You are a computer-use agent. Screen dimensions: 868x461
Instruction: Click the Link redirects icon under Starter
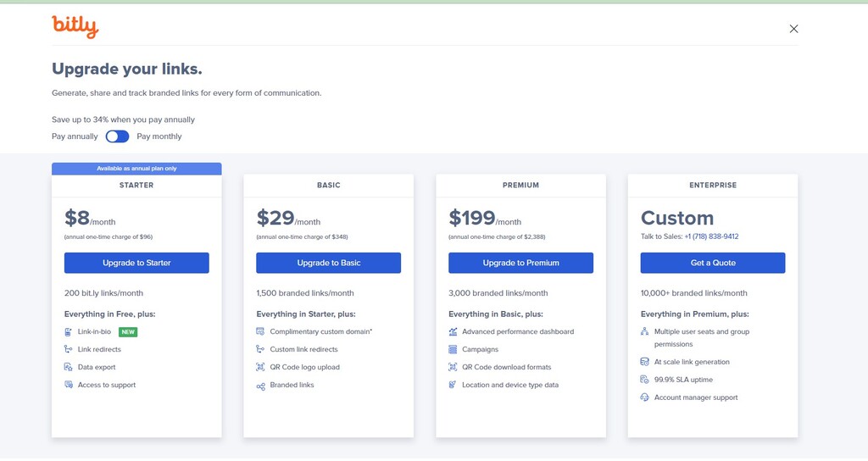68,349
